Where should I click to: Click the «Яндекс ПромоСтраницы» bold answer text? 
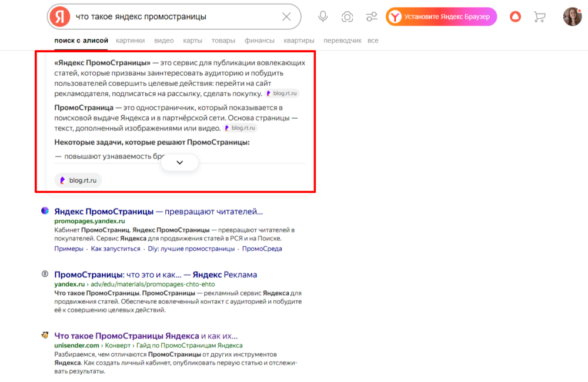[102, 63]
